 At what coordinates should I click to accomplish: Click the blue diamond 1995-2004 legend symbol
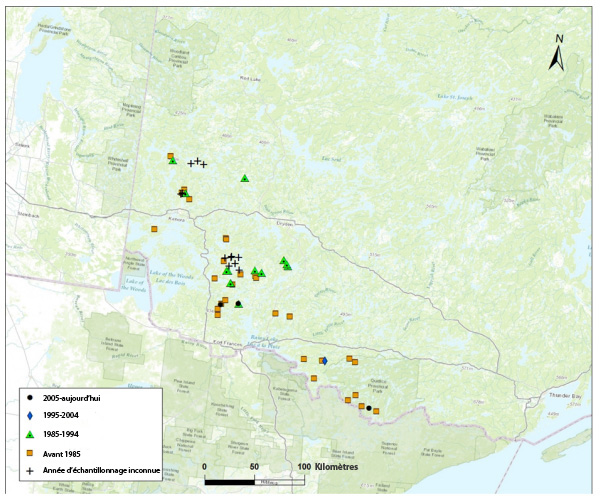(31, 416)
